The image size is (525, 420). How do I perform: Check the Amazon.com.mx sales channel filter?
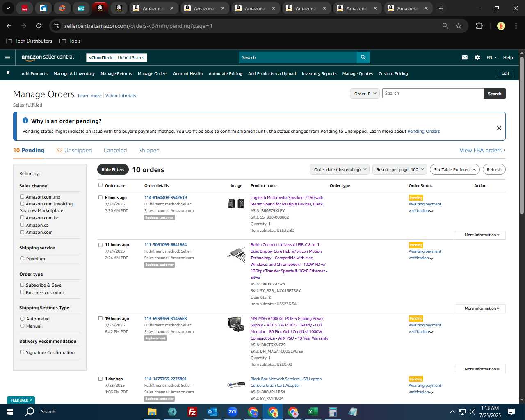(22, 196)
